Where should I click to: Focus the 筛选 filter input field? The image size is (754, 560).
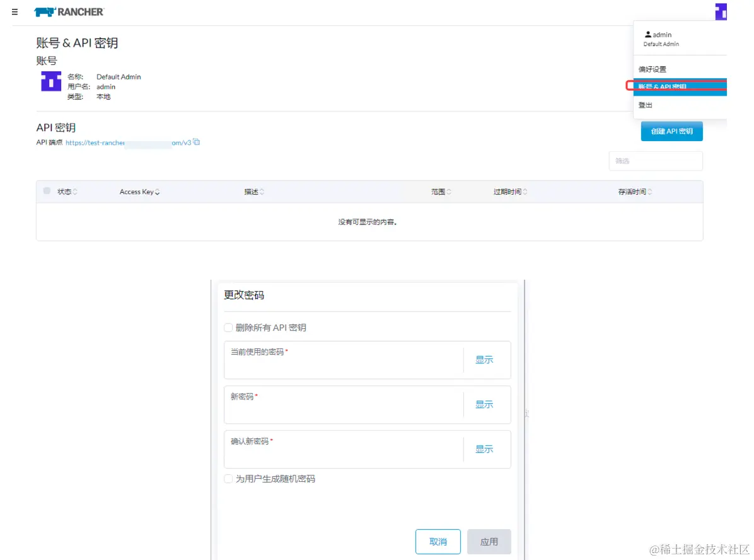pos(656,161)
